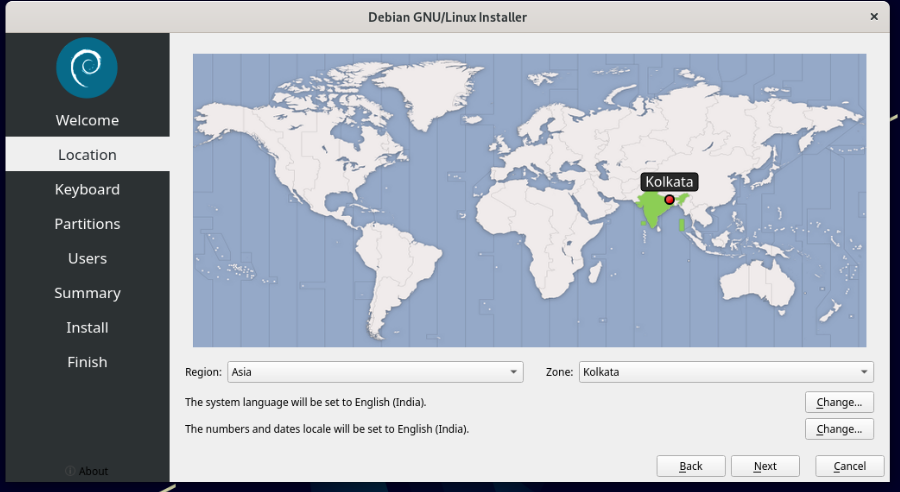
Task: Change the system language setting
Action: pyautogui.click(x=838, y=402)
